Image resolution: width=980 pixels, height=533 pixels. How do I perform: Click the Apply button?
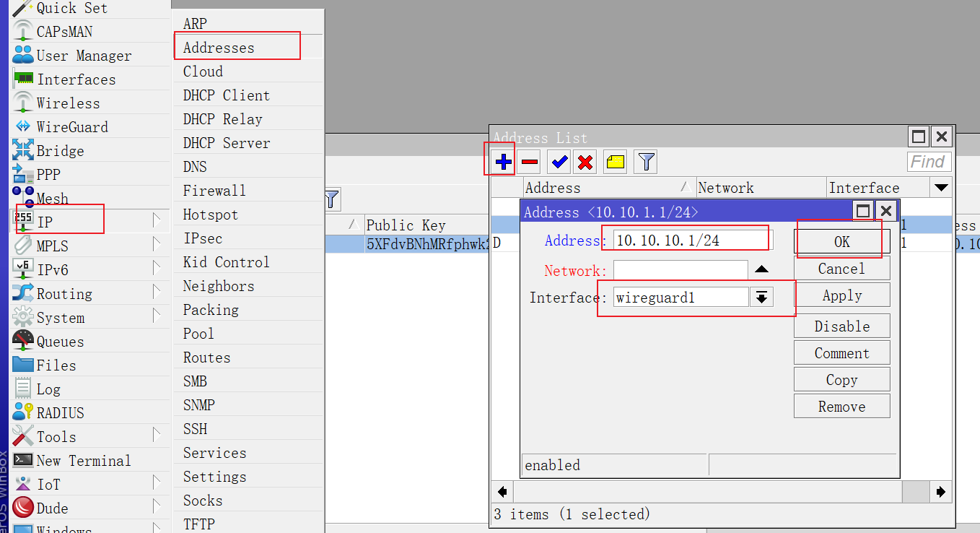[x=841, y=295]
